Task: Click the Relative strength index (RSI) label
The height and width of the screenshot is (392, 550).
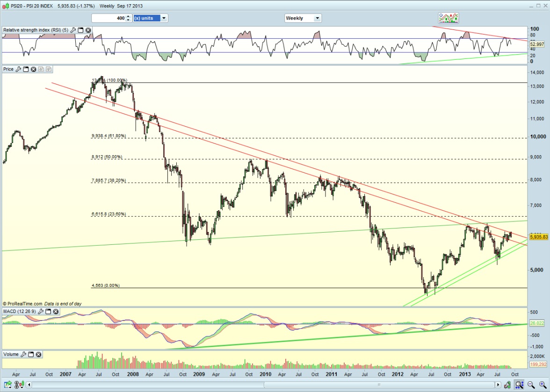Action: pos(36,30)
